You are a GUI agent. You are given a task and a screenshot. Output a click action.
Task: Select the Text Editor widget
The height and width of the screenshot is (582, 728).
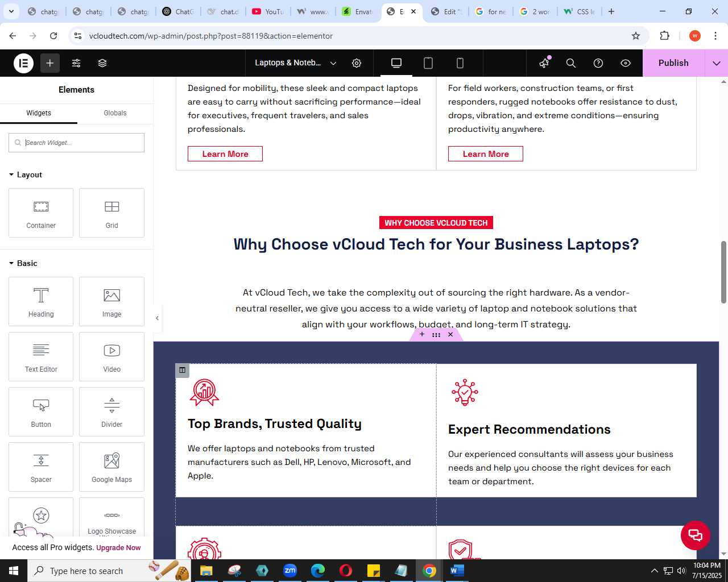(x=41, y=356)
